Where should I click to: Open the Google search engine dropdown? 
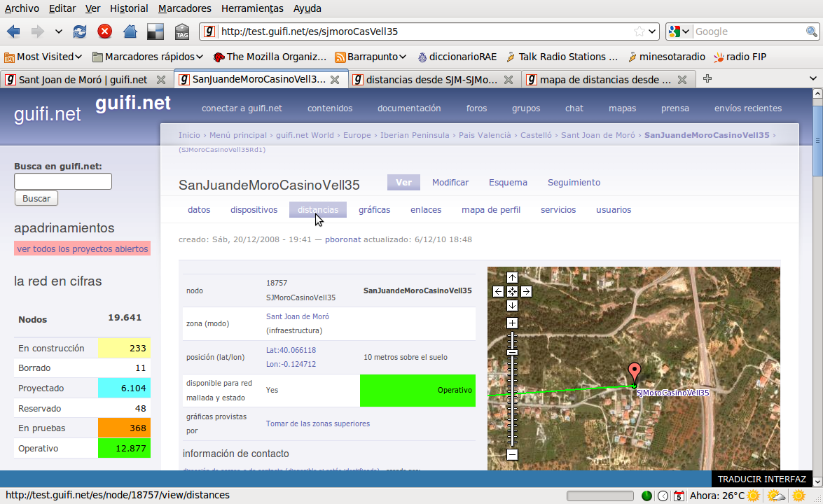pyautogui.click(x=679, y=31)
